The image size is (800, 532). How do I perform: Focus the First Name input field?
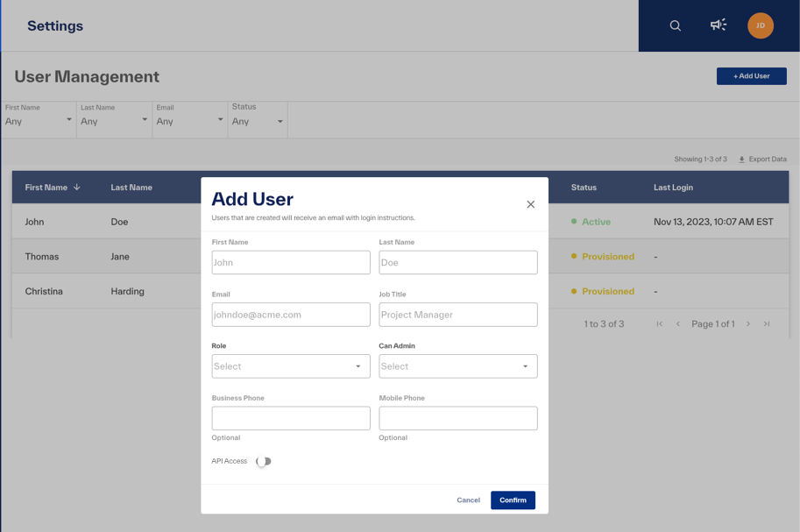291,262
